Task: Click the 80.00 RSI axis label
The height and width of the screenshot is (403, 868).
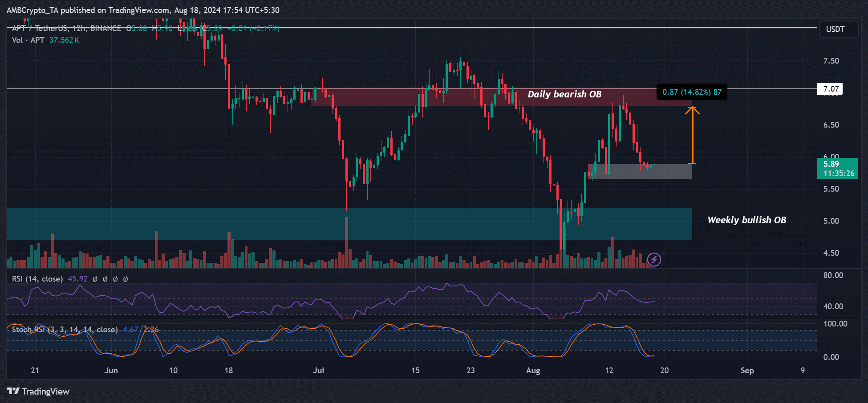Action: pyautogui.click(x=833, y=275)
